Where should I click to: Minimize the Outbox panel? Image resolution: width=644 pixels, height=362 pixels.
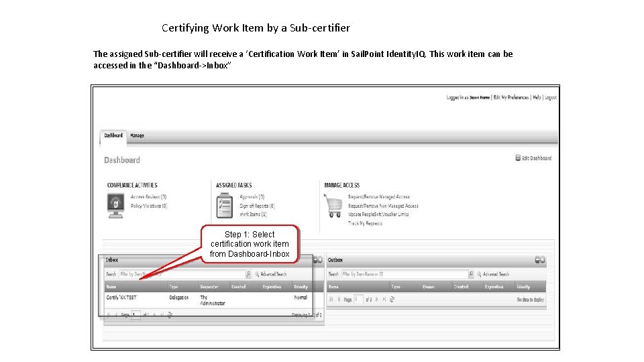coord(537,260)
